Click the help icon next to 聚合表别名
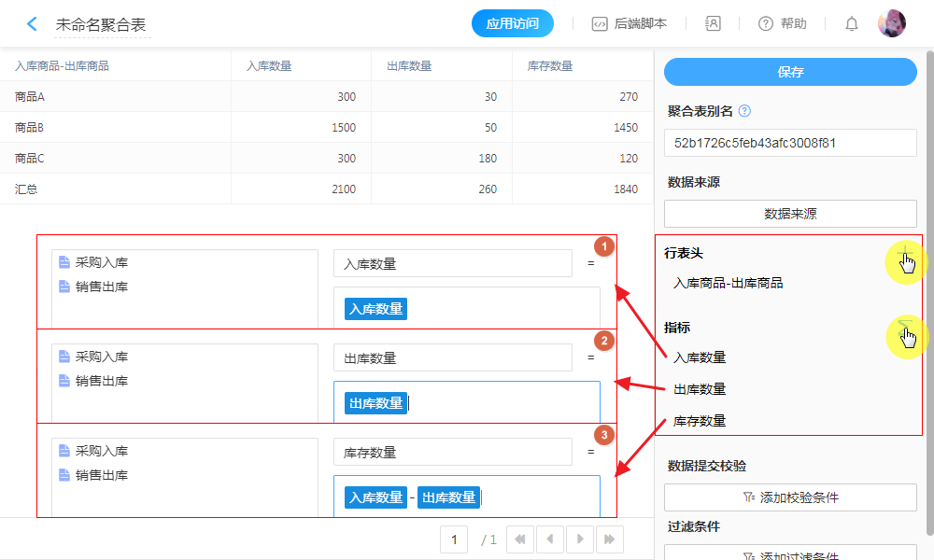 pyautogui.click(x=744, y=111)
